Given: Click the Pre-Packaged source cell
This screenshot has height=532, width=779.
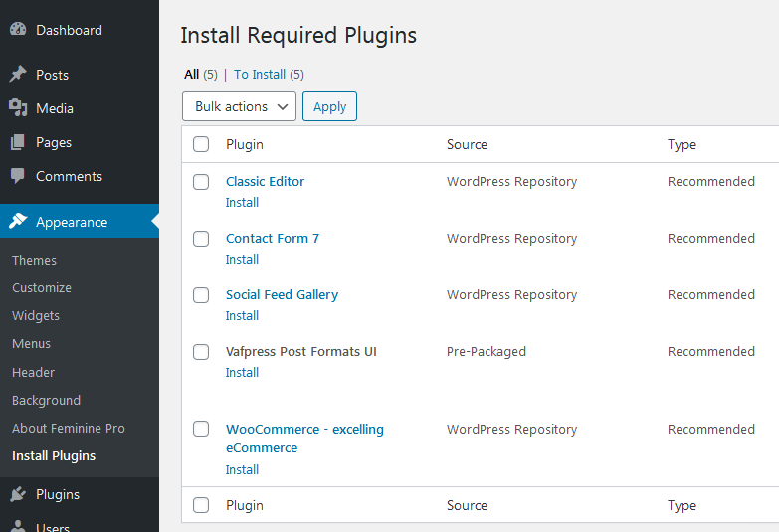Looking at the screenshot, I should pyautogui.click(x=486, y=351).
